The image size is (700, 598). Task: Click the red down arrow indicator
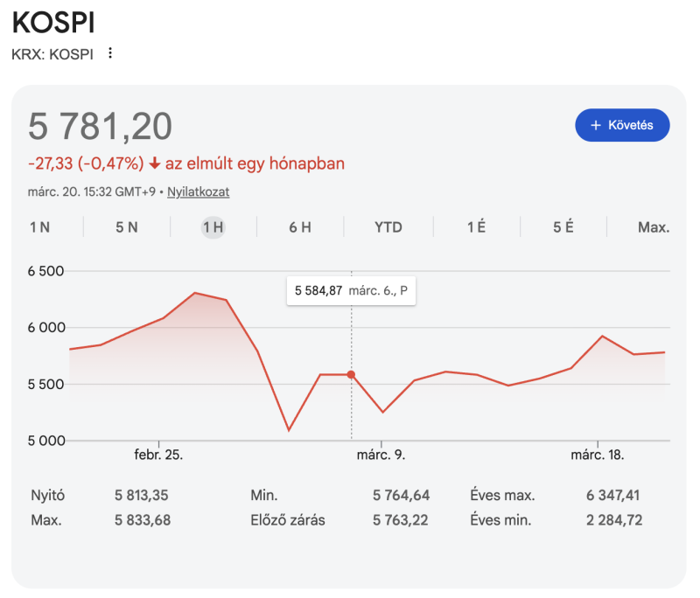point(154,163)
